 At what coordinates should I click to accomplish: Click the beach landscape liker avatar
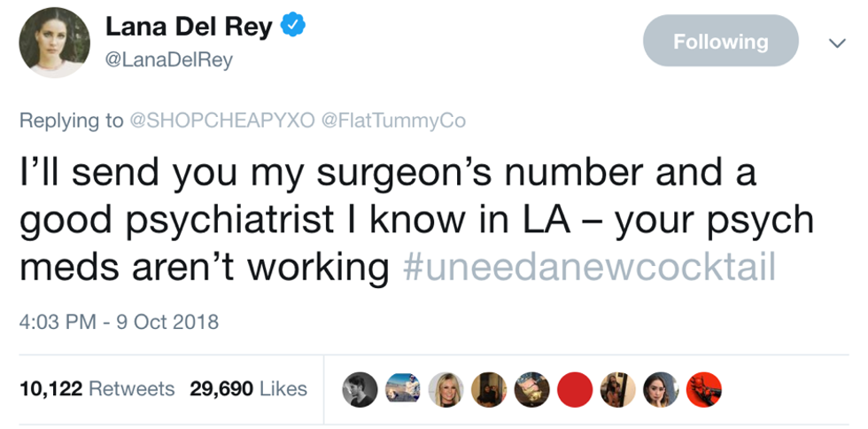[403, 388]
